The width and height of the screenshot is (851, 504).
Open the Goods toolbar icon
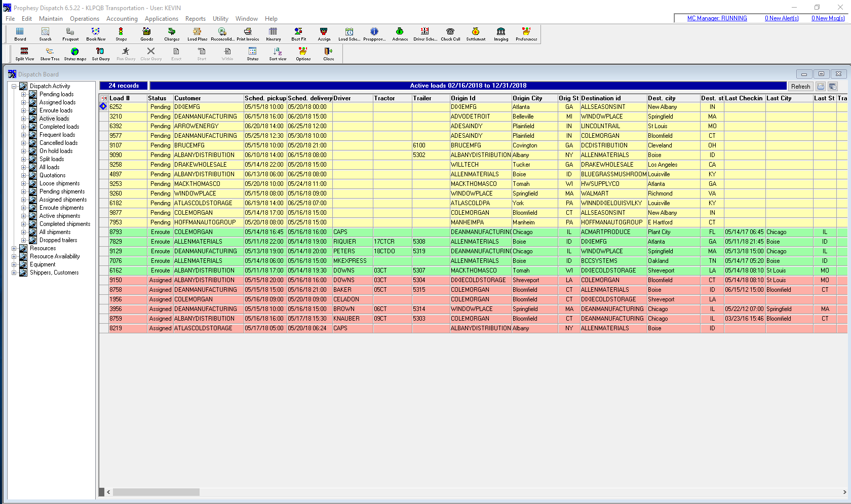pos(146,34)
